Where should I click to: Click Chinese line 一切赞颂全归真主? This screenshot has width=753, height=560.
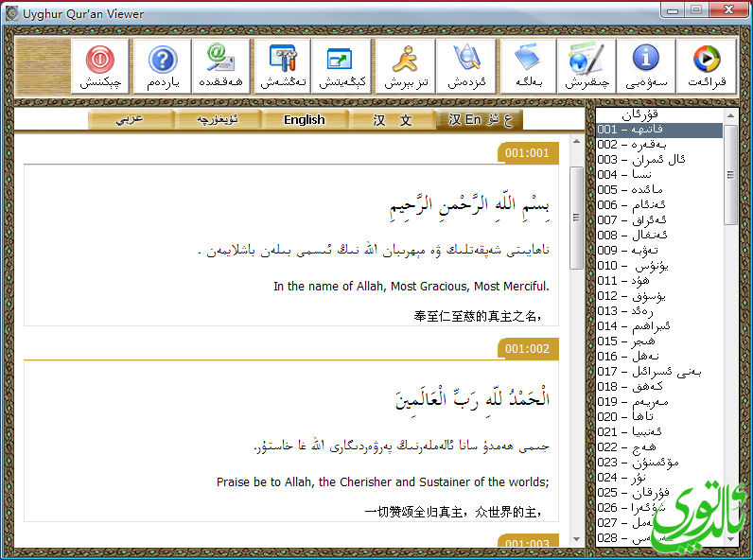[453, 512]
